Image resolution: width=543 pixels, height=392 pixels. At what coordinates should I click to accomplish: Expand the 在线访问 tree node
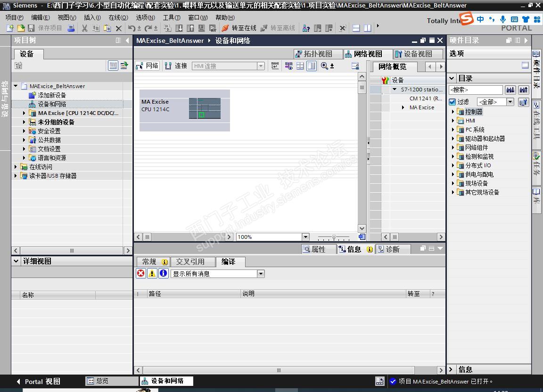pos(15,167)
